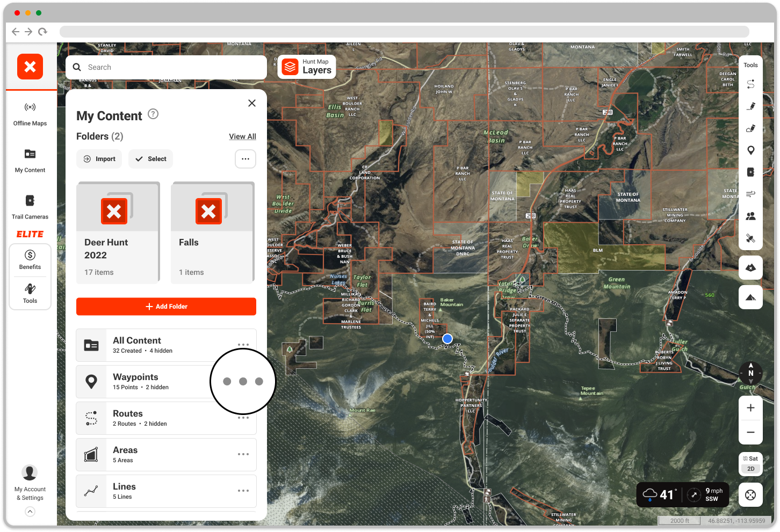This screenshot has height=532, width=780.
Task: Open the Areas options ellipsis
Action: tap(243, 454)
